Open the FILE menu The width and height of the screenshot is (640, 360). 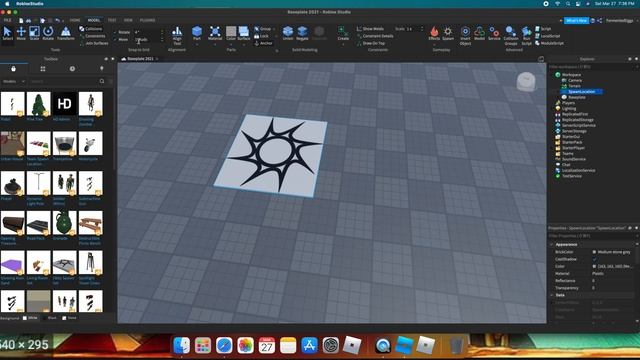pos(7,20)
